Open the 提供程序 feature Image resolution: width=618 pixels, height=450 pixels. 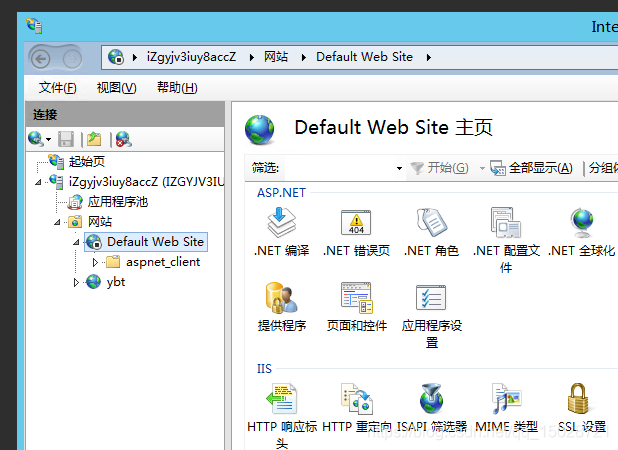point(281,307)
